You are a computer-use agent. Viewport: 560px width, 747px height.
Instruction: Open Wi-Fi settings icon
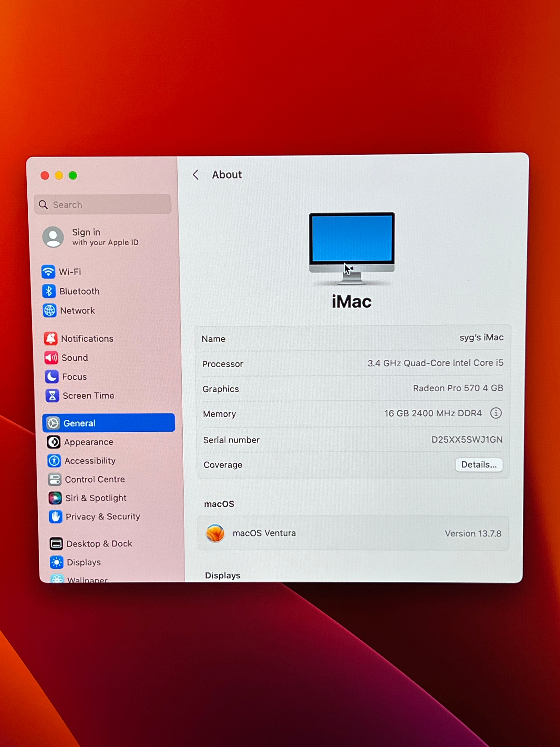click(48, 272)
